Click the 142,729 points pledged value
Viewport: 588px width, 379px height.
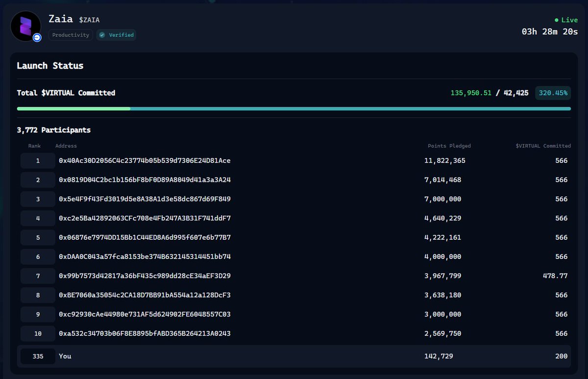point(439,356)
